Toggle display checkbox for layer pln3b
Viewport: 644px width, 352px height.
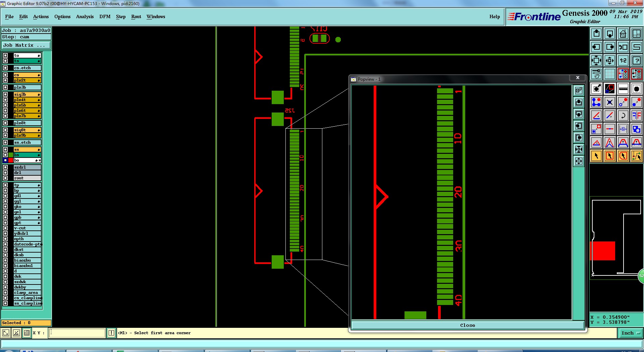pos(5,87)
